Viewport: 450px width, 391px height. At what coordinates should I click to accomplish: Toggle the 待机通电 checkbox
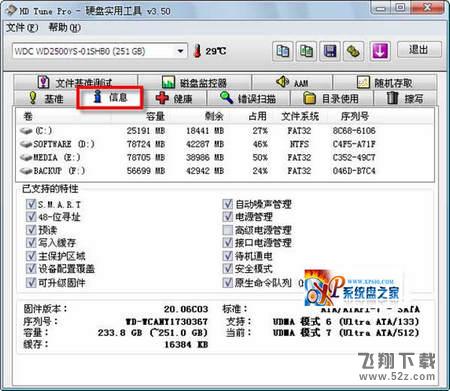pyautogui.click(x=228, y=256)
